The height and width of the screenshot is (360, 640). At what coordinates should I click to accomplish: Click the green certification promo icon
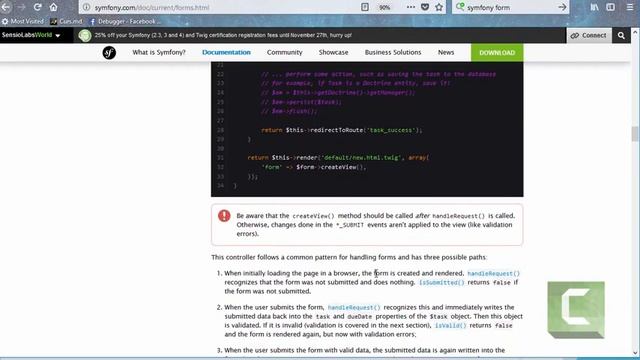(85, 36)
